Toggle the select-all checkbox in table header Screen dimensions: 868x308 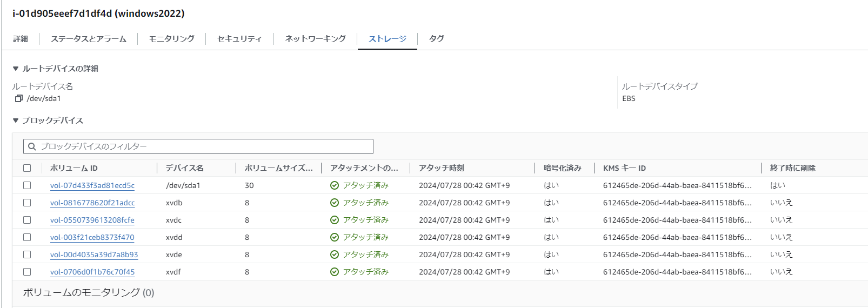point(27,168)
